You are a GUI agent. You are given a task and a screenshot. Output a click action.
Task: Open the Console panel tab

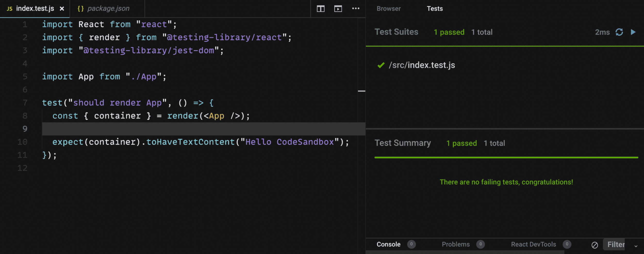tap(389, 244)
